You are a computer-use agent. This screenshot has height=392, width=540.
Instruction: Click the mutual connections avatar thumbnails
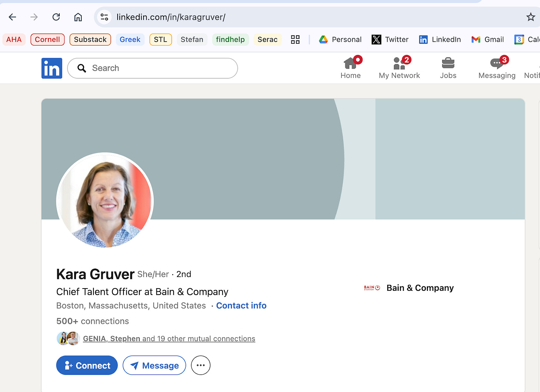tap(68, 338)
